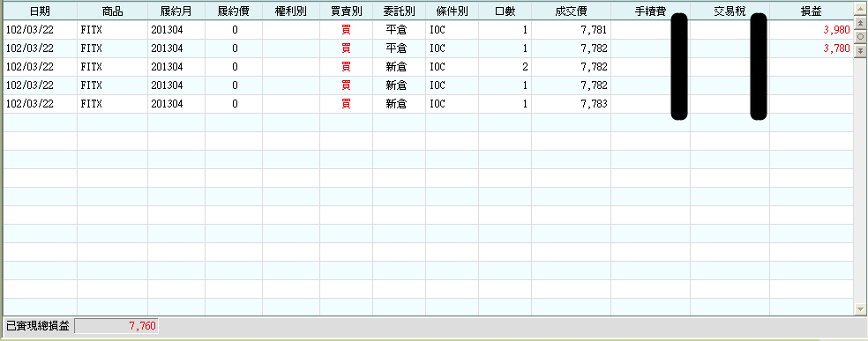This screenshot has height=341, width=868.
Task: Click 口數 1 in the 7,781 row
Action: (x=525, y=30)
